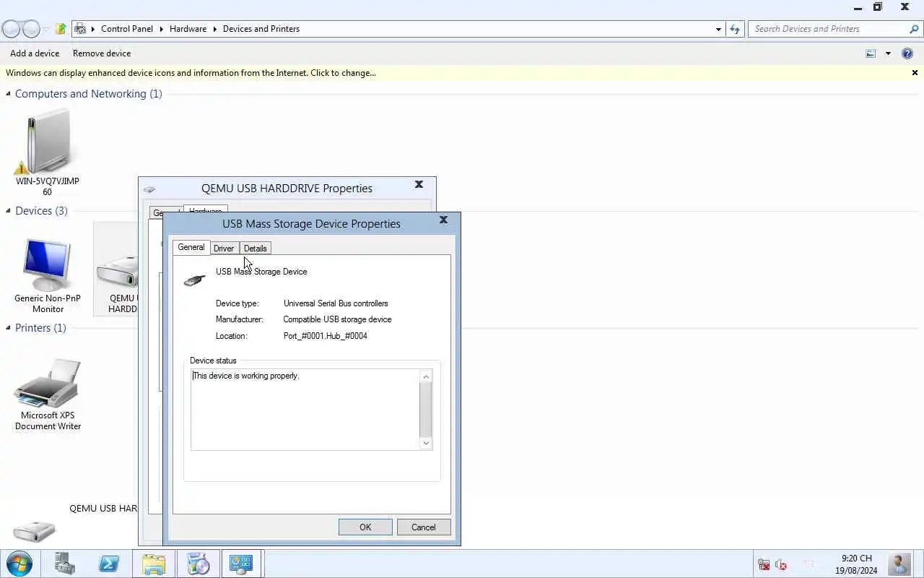Open Help with the question mark icon
Screen dimensions: 924x578
[x=907, y=53]
